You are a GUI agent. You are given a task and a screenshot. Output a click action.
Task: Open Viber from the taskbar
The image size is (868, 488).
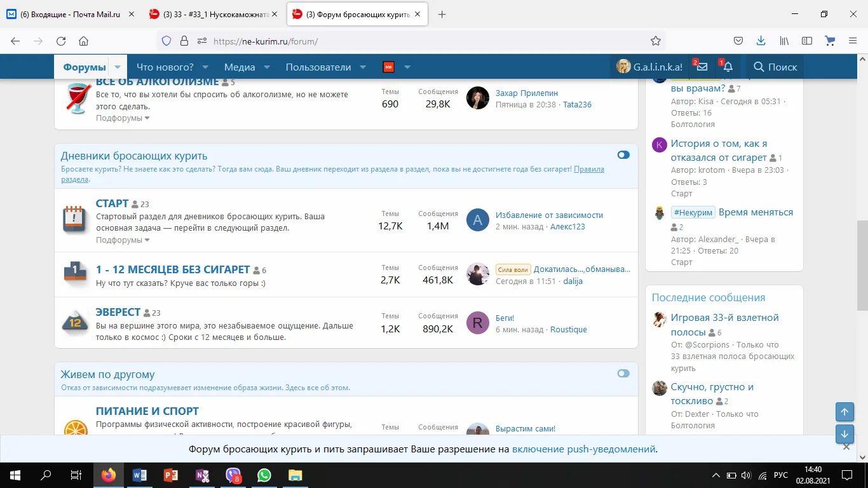tap(233, 475)
